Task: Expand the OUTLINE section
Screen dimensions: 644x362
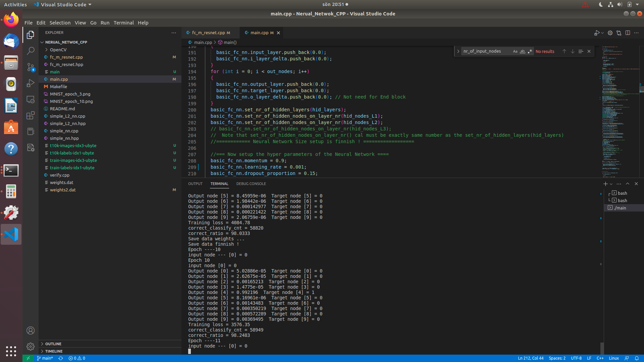Action: click(53, 344)
